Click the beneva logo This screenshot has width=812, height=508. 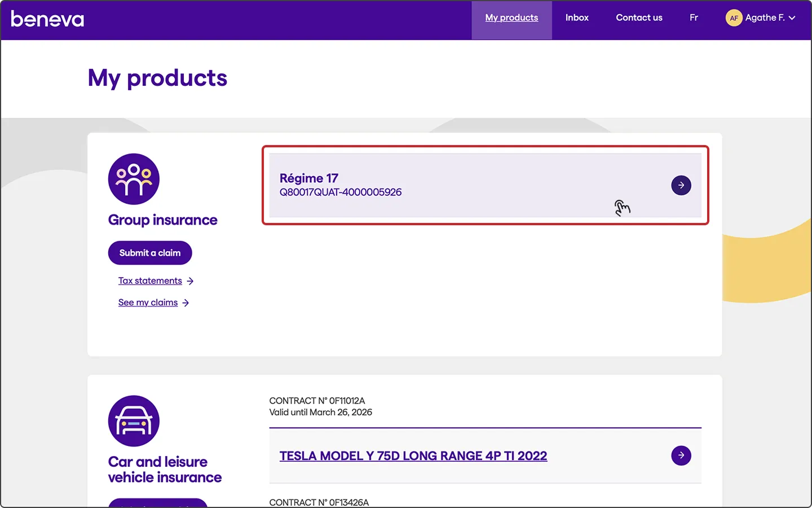[47, 19]
